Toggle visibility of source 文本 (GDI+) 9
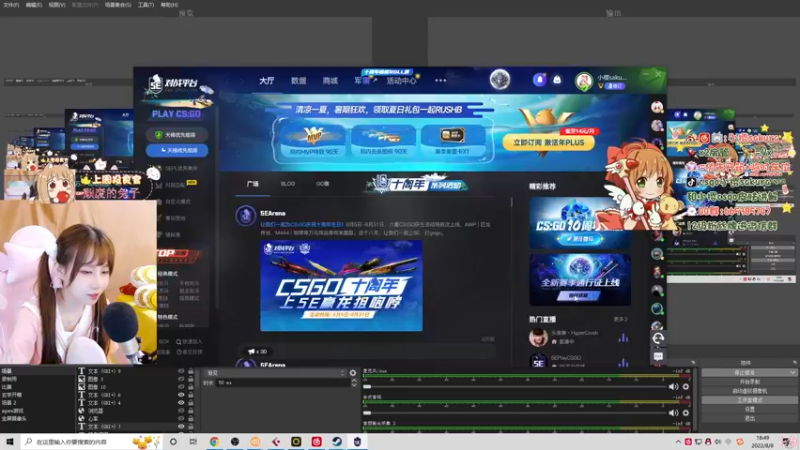This screenshot has width=800, height=450. [181, 371]
